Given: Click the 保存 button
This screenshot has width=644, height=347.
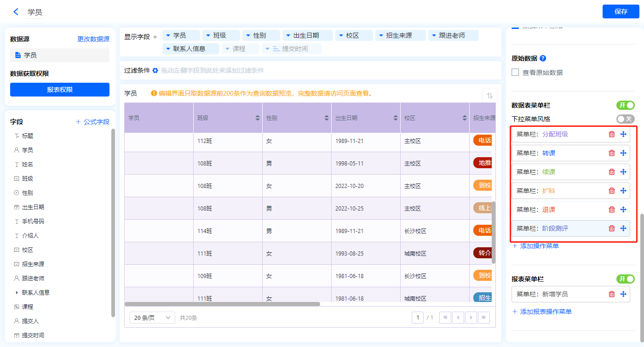Looking at the screenshot, I should coord(621,11).
